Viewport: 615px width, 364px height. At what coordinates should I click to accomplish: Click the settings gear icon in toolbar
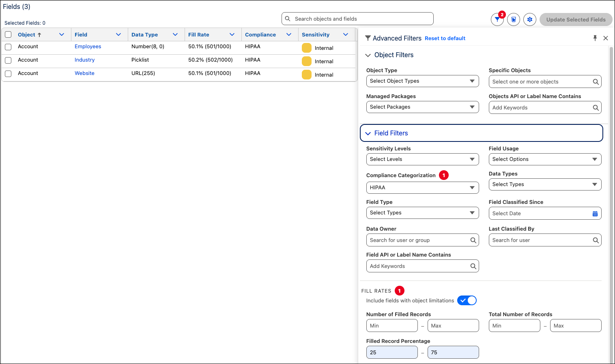[530, 19]
